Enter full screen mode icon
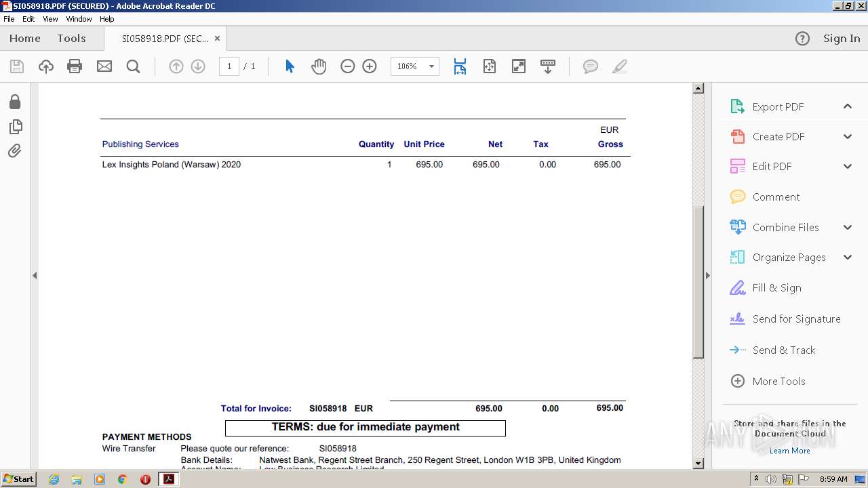The width and height of the screenshot is (868, 488). (519, 66)
